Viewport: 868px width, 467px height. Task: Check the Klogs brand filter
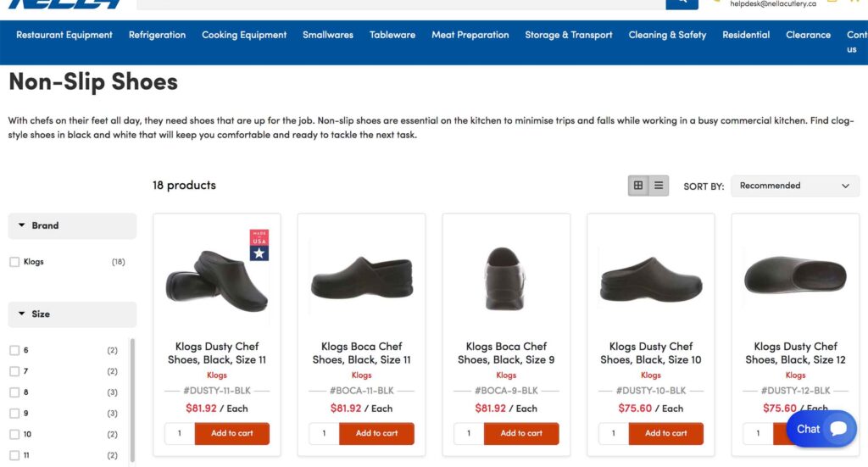tap(14, 262)
